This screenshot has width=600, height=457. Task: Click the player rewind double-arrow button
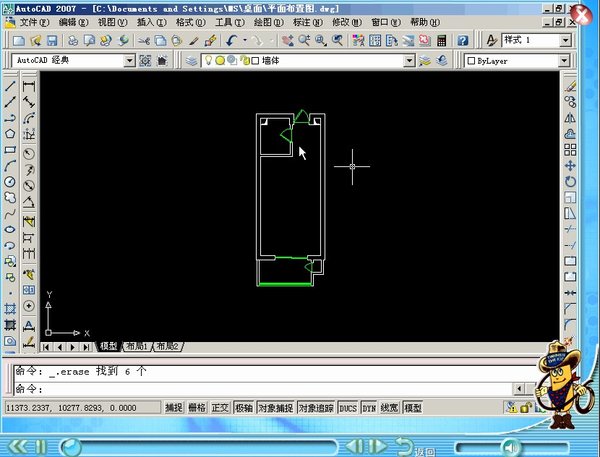[x=19, y=447]
